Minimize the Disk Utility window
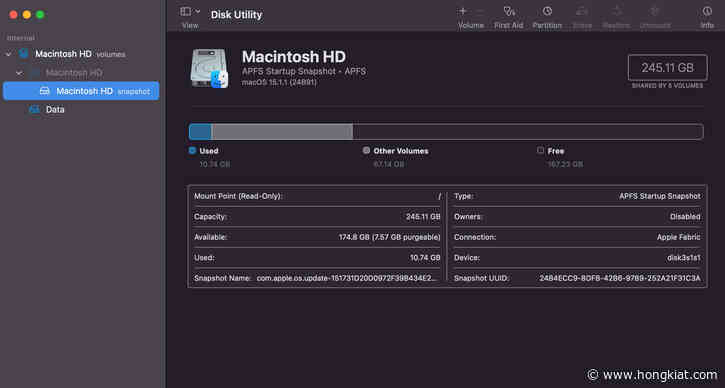The width and height of the screenshot is (725, 388). click(27, 15)
